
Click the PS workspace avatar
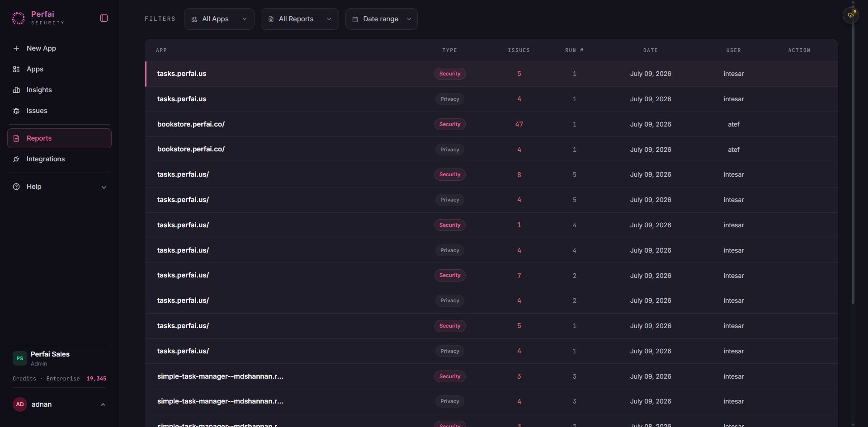(20, 358)
